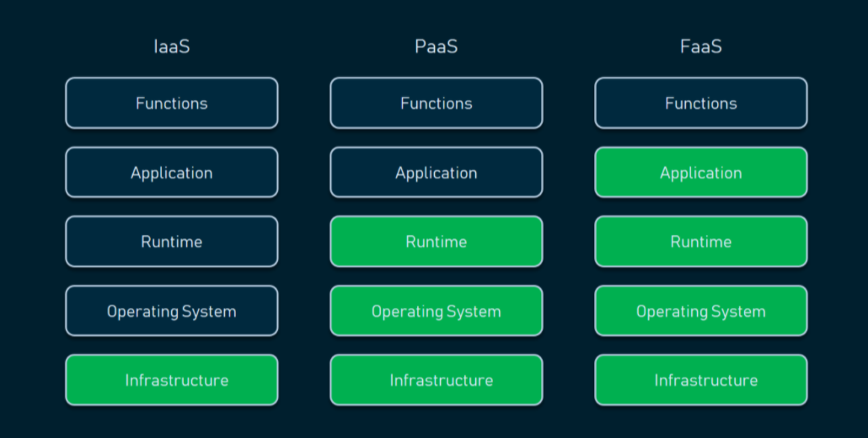Select the Runtime box under FaaS

[x=701, y=242]
